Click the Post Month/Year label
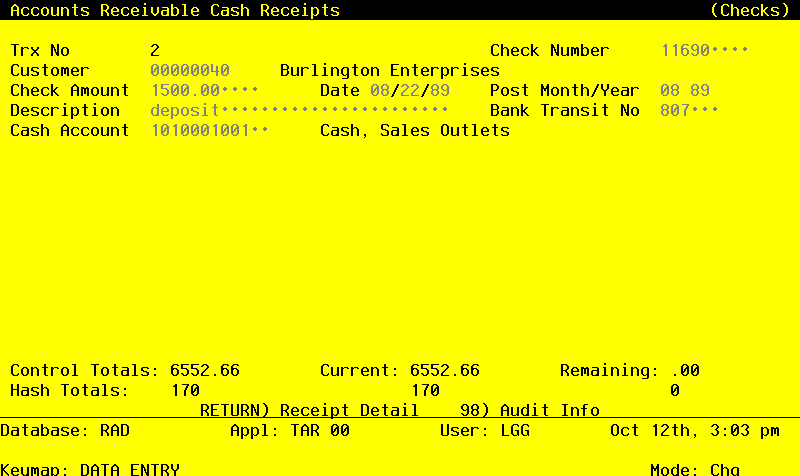The width and height of the screenshot is (800, 476). click(564, 90)
